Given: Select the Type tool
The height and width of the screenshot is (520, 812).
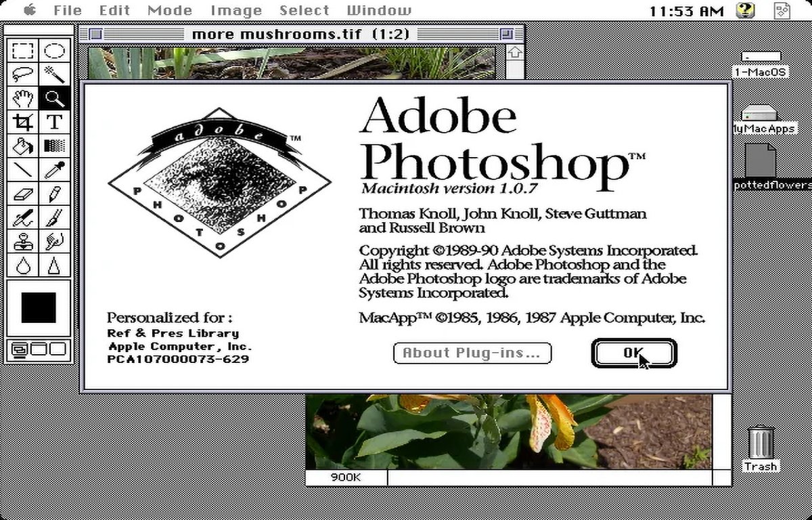Looking at the screenshot, I should tap(54, 122).
